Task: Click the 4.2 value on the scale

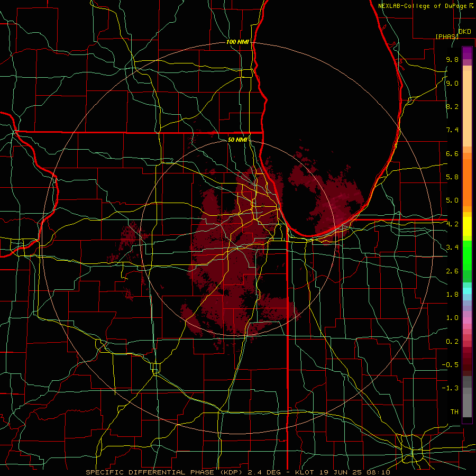Action: tap(452, 224)
